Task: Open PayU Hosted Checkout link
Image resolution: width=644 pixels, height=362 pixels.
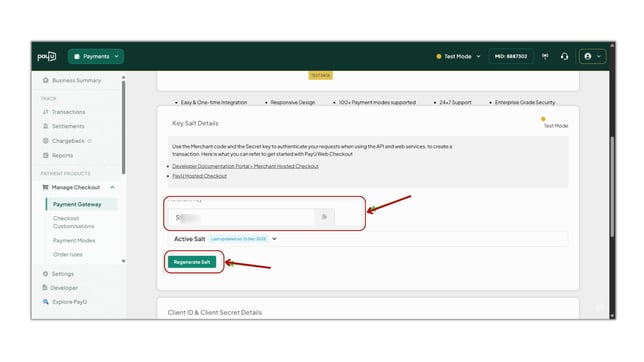Action: tap(199, 176)
